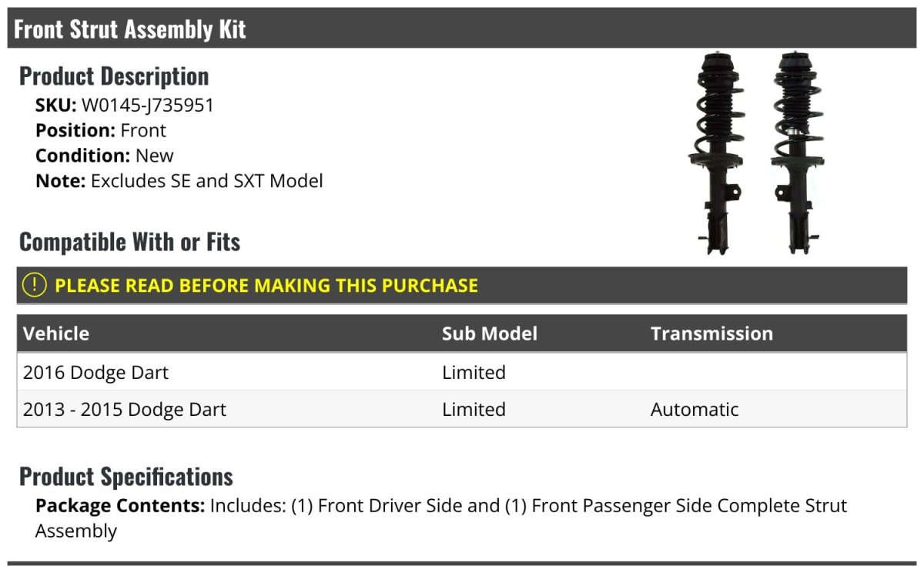The width and height of the screenshot is (924, 573).
Task: Click the Vehicle column header
Action: (x=56, y=333)
